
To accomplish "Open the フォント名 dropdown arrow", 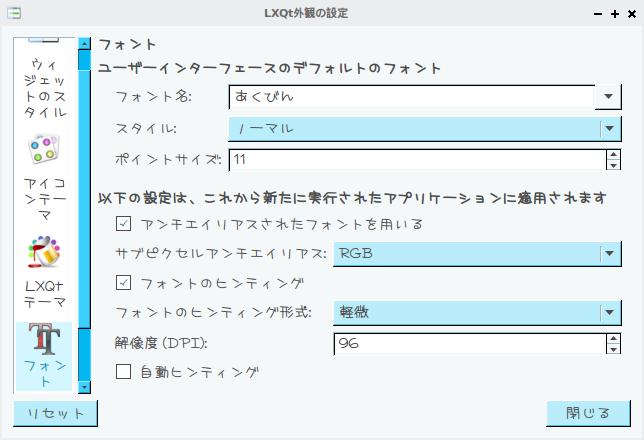I will click(608, 97).
